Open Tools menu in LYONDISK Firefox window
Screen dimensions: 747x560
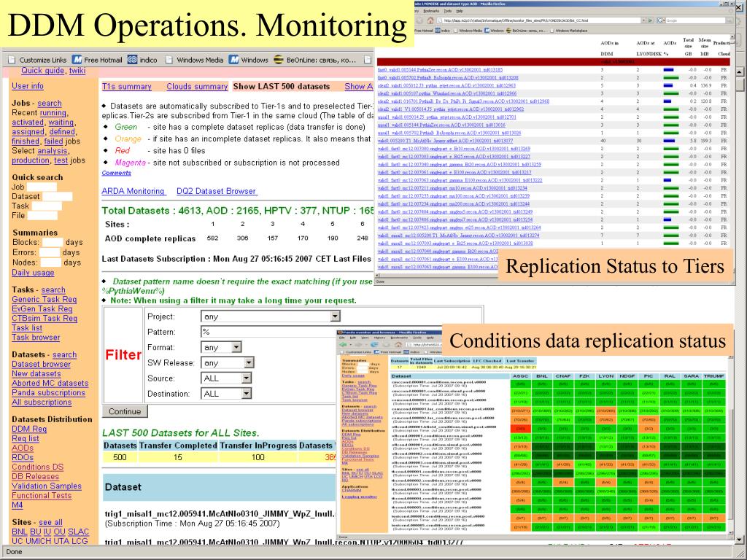point(448,10)
